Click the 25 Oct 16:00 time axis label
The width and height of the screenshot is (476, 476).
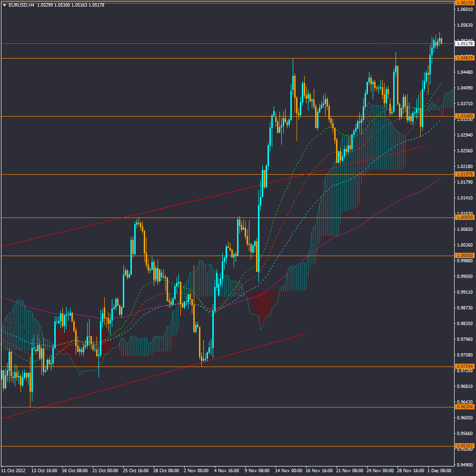[136, 470]
